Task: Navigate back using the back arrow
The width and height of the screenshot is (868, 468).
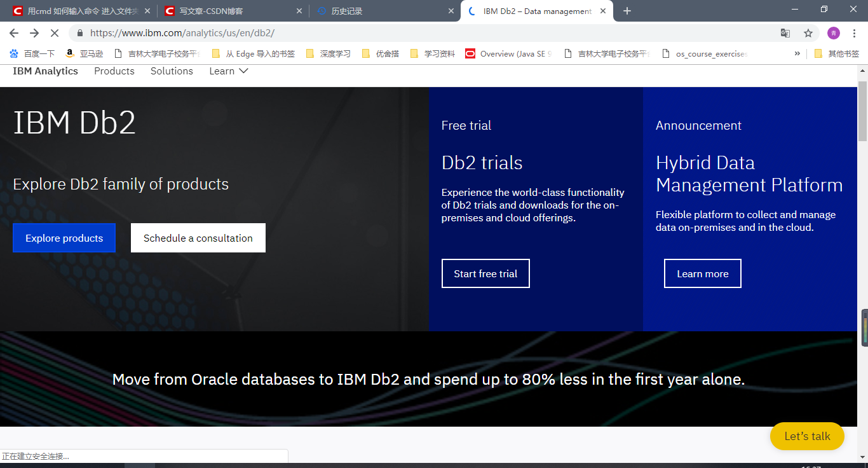Action: (x=14, y=32)
